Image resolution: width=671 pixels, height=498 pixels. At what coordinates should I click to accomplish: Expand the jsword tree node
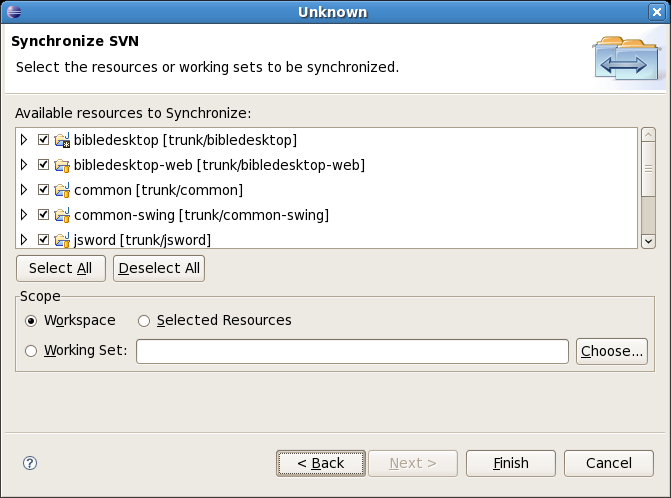(24, 239)
